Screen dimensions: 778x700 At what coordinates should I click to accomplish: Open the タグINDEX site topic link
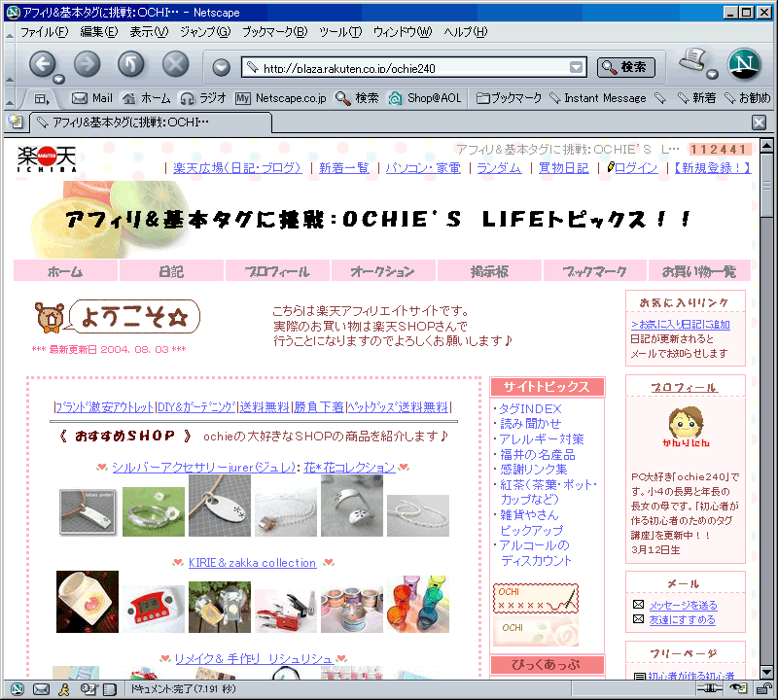pyautogui.click(x=530, y=408)
